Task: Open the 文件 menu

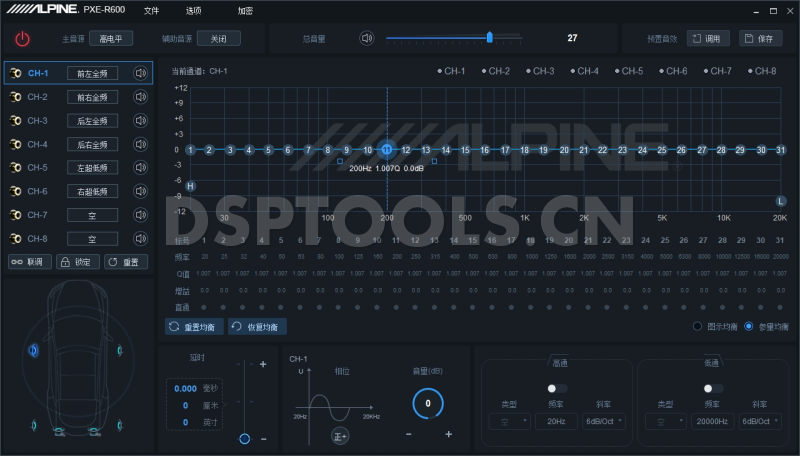Action: pos(152,11)
